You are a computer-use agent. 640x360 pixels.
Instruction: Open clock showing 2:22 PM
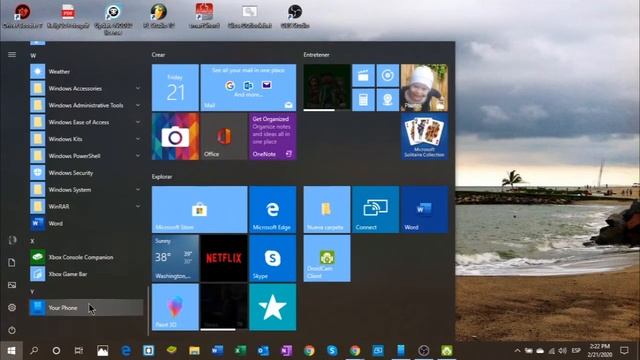point(600,351)
